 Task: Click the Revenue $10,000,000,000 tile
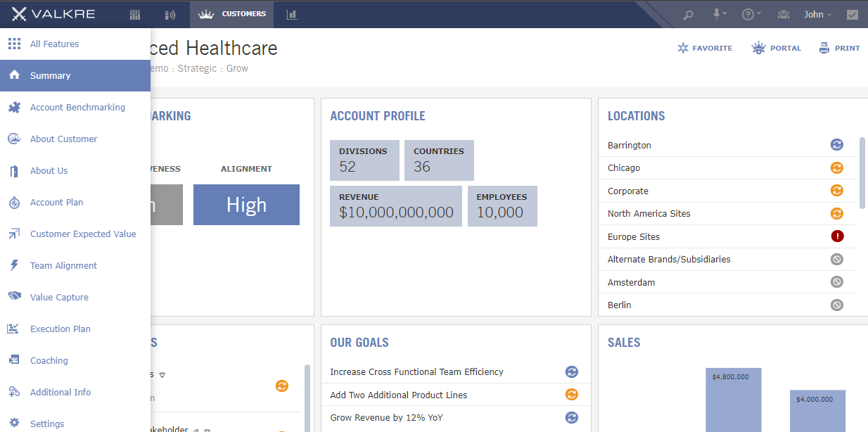(396, 206)
